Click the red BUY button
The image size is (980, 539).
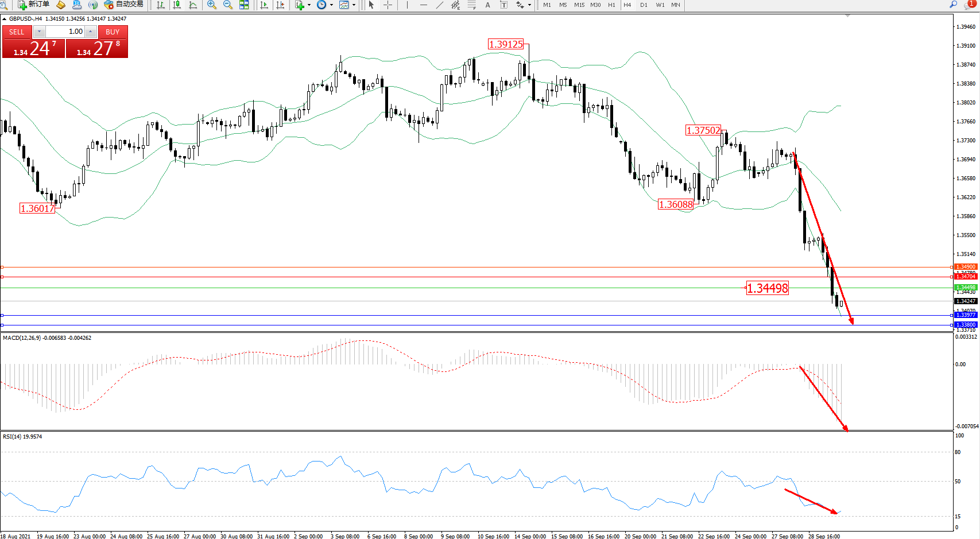113,32
